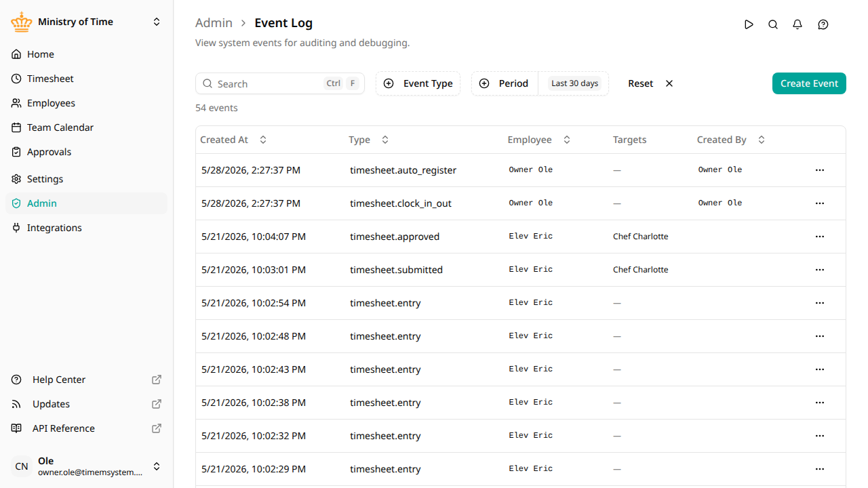This screenshot has width=868, height=488.
Task: Expand the user account menu chevrons
Action: (157, 466)
